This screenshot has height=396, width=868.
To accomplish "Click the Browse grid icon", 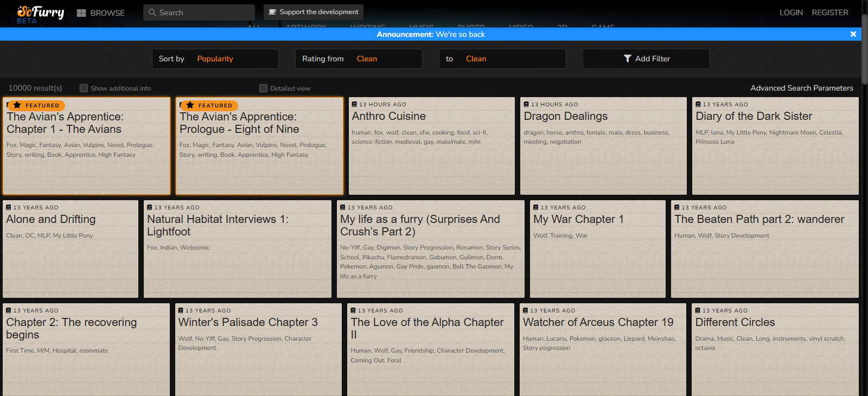I will tap(81, 13).
